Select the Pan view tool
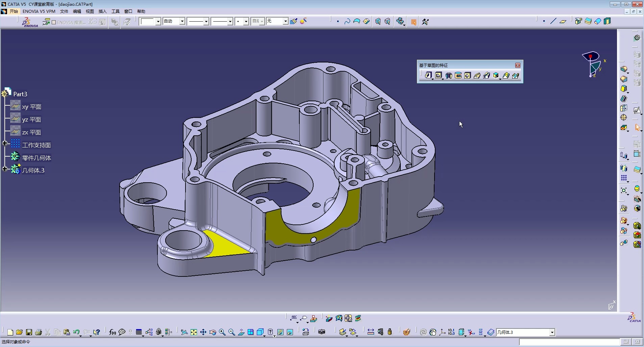 click(x=203, y=332)
